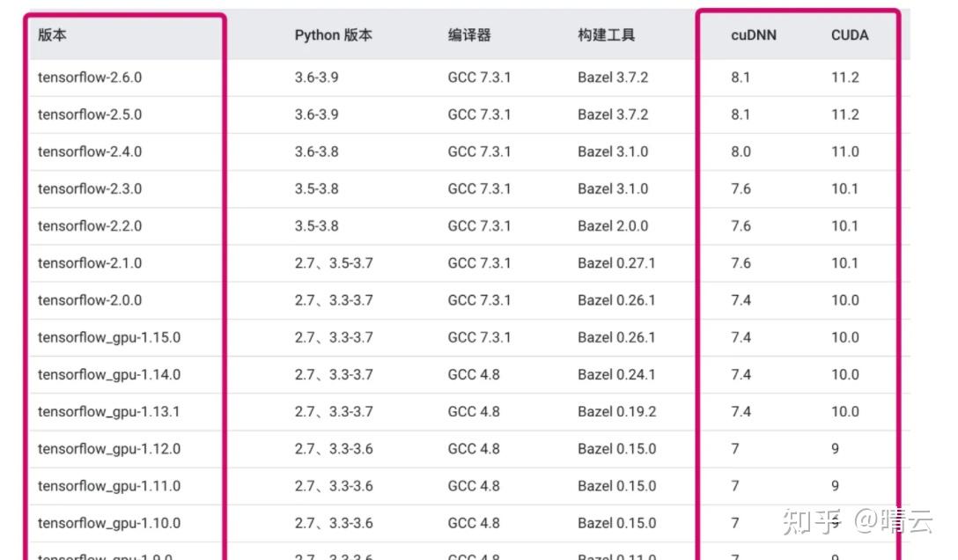Click Python 3.5-3.8 in tensorflow-2.3.0 row

pos(316,188)
